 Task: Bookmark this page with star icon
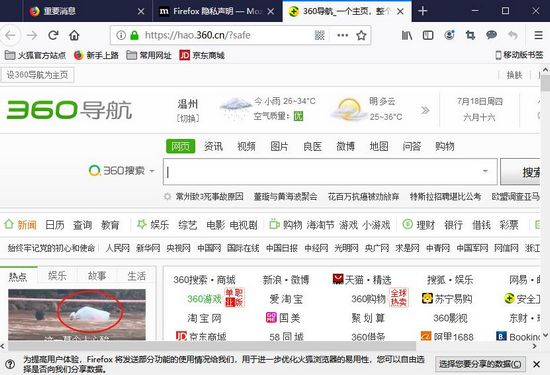(x=361, y=35)
